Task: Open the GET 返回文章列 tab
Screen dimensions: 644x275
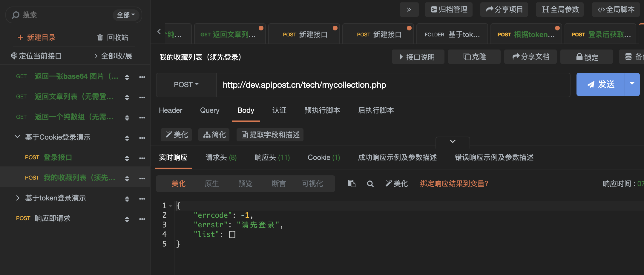Action: pyautogui.click(x=230, y=34)
